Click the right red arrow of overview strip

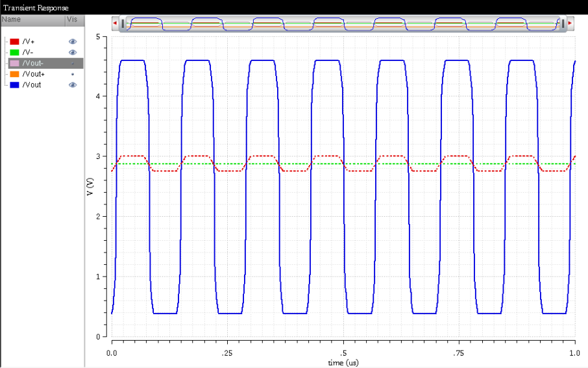click(570, 23)
